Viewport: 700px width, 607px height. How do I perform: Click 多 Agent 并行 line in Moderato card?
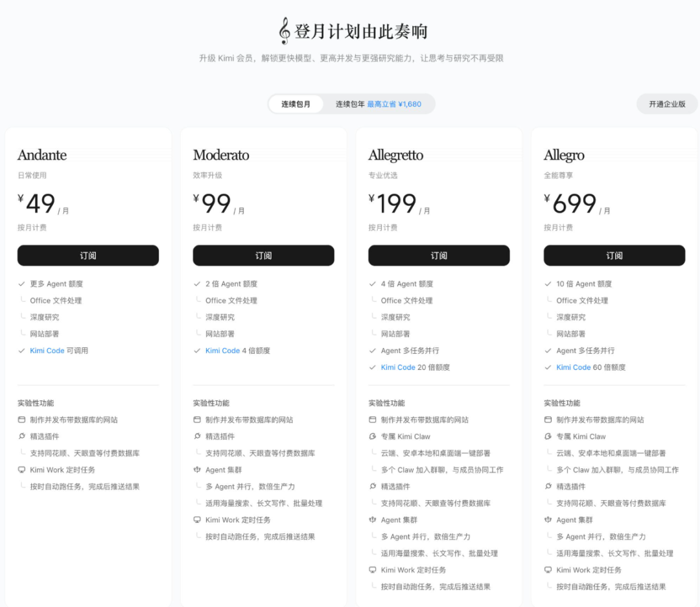250,487
